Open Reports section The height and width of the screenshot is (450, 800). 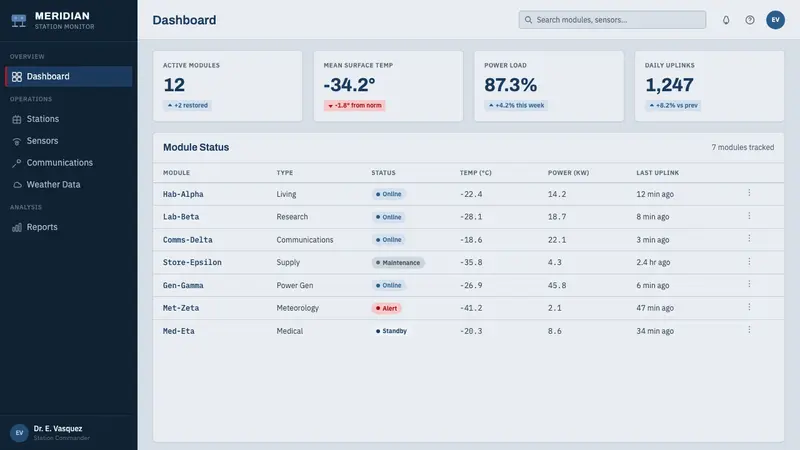(68, 227)
